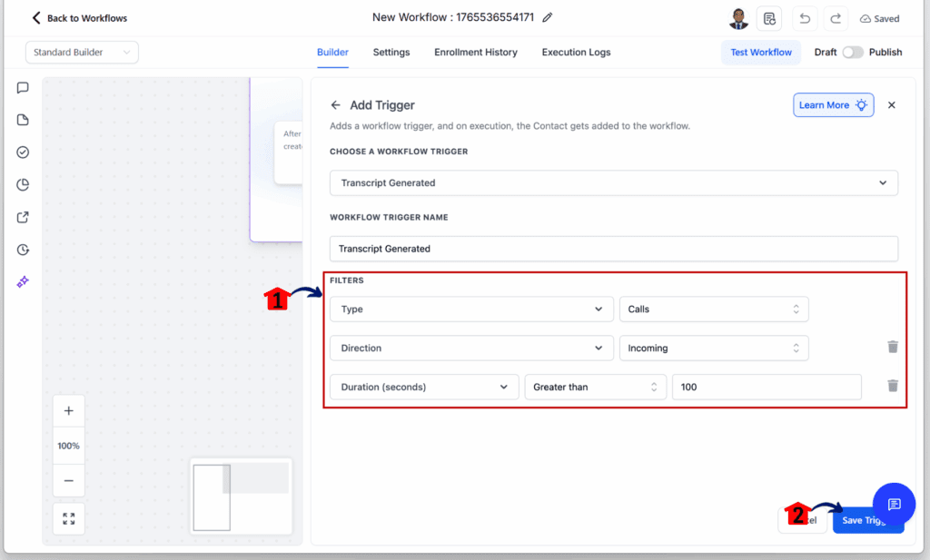This screenshot has height=560, width=930.
Task: Change the Greater than comparison dropdown
Action: (x=595, y=387)
